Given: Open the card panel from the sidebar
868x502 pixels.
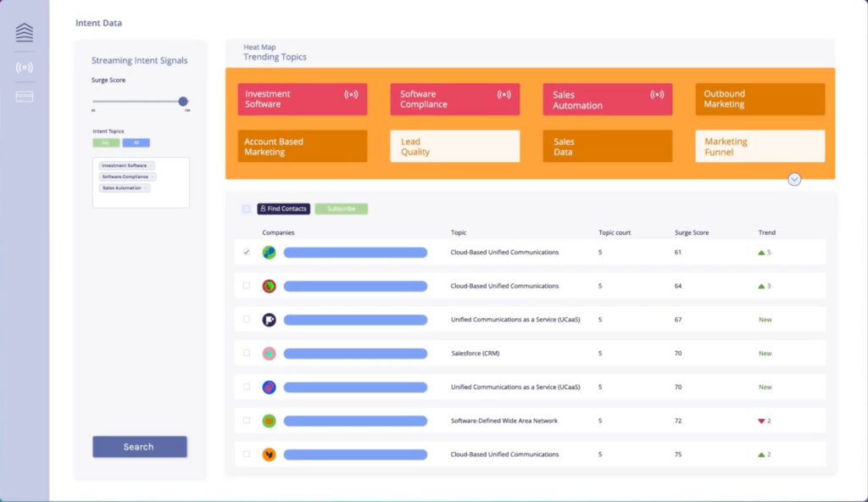Looking at the screenshot, I should 23,96.
